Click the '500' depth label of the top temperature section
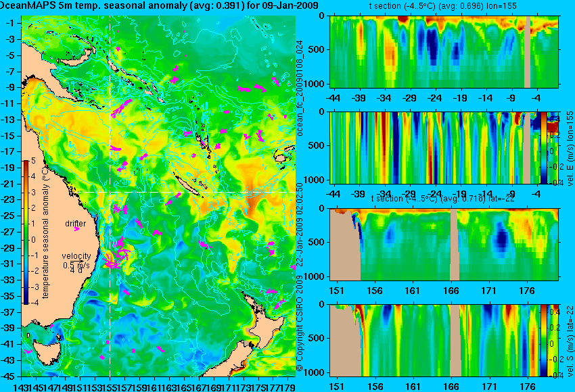Image resolution: width=575 pixels, height=392 pixels. 317,49
